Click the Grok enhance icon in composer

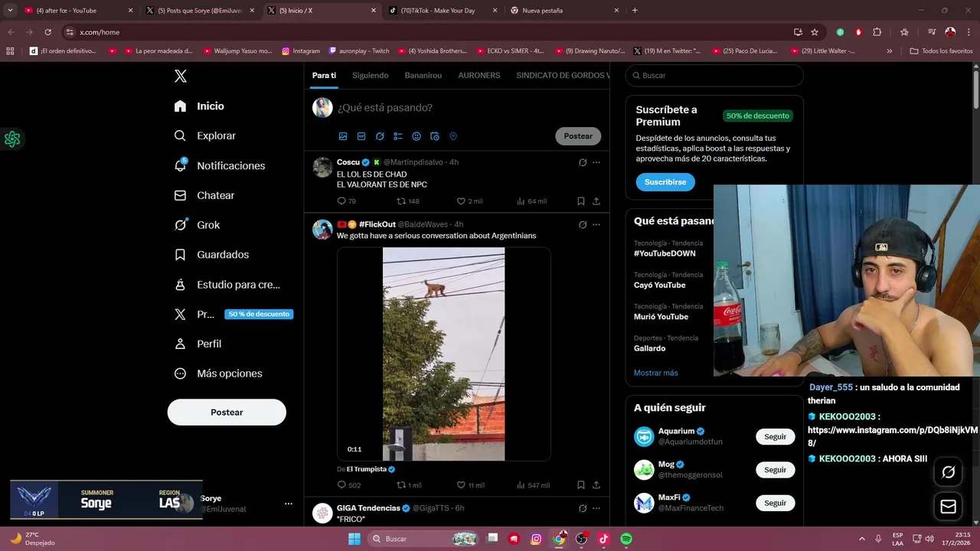pyautogui.click(x=380, y=136)
